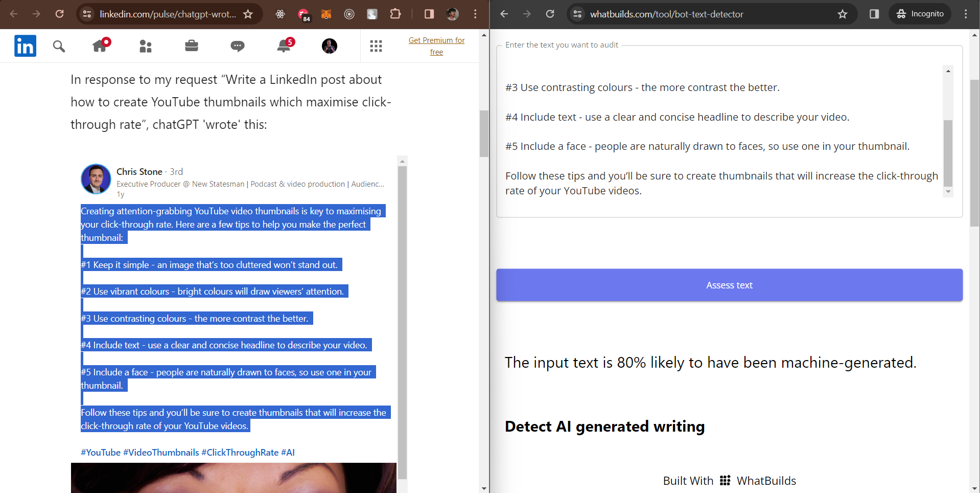980x493 pixels.
Task: Open Jobs briefcase icon
Action: [x=192, y=46]
